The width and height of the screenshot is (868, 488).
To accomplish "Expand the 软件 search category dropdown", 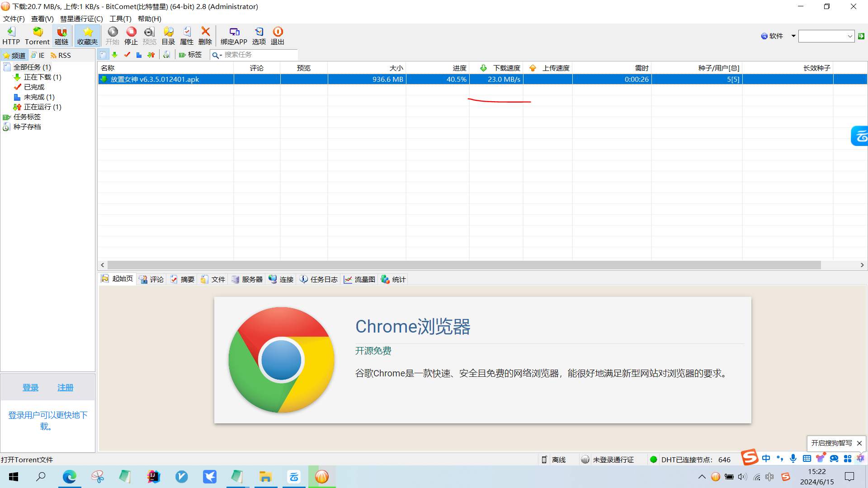I will [793, 36].
